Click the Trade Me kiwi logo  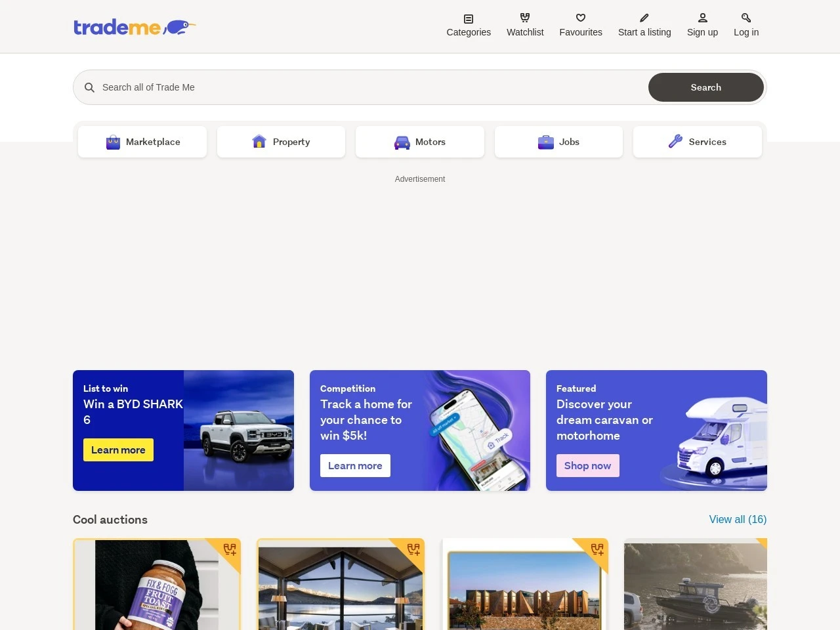(135, 27)
